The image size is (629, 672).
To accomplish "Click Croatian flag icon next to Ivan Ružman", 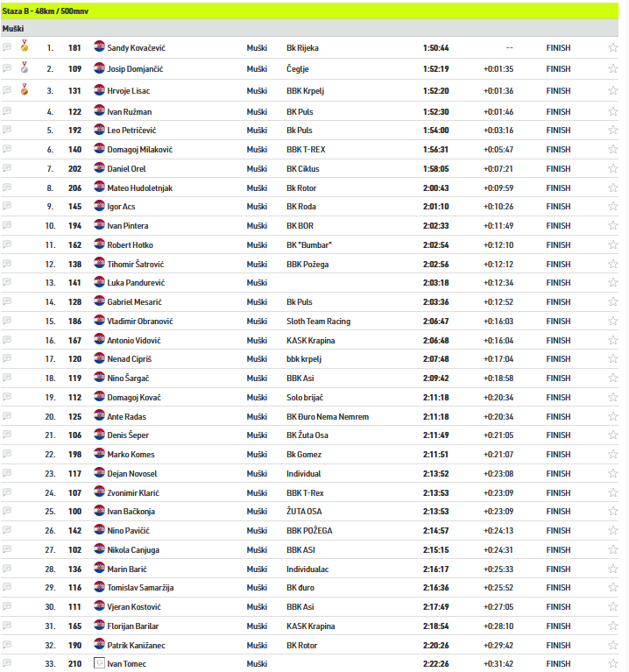I will (x=99, y=111).
